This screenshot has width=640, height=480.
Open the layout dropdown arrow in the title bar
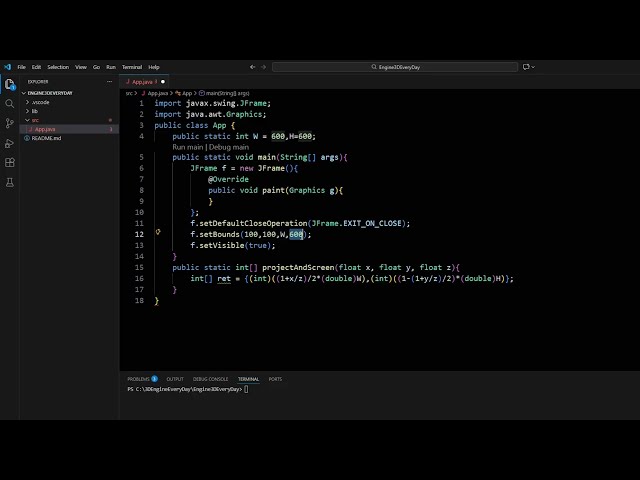tap(533, 67)
